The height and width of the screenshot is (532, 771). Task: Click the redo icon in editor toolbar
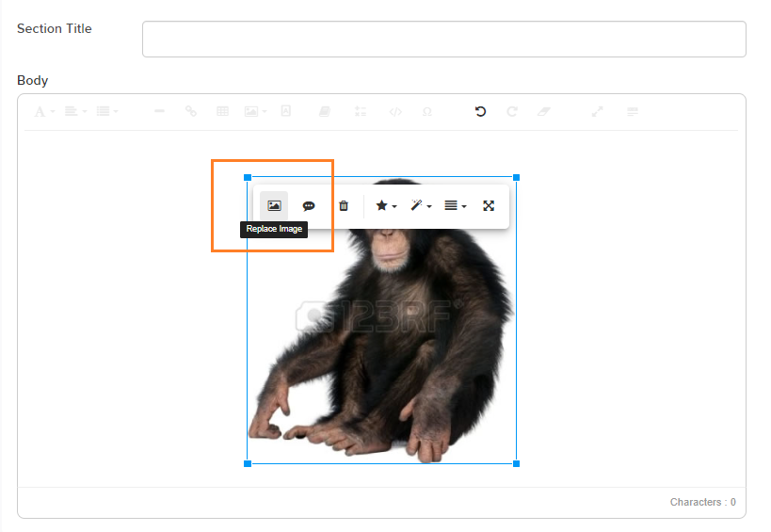512,112
